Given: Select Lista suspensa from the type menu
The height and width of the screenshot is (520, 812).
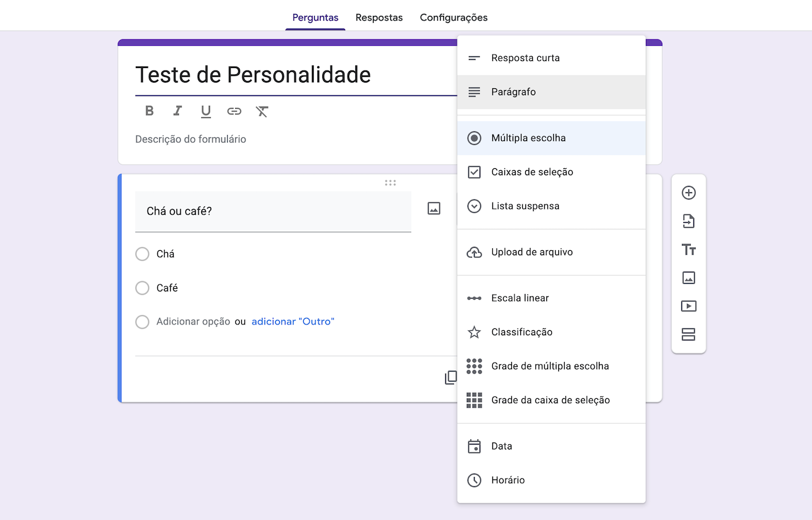Looking at the screenshot, I should 525,206.
